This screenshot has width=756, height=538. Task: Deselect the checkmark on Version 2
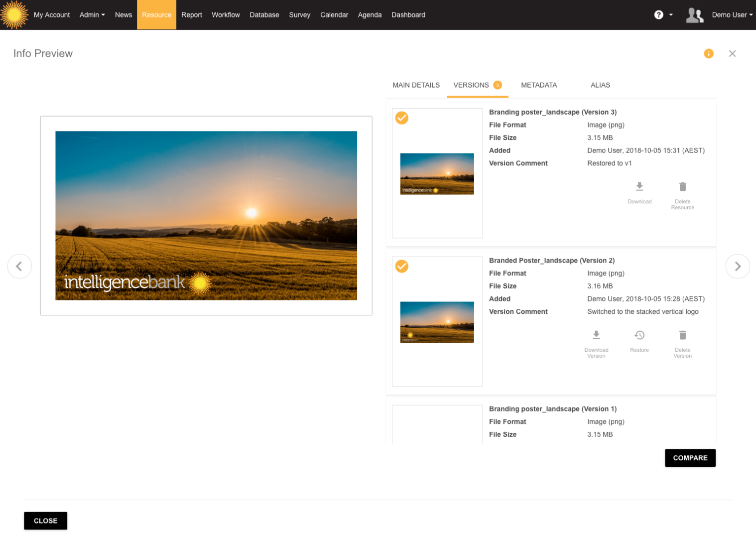pyautogui.click(x=401, y=267)
